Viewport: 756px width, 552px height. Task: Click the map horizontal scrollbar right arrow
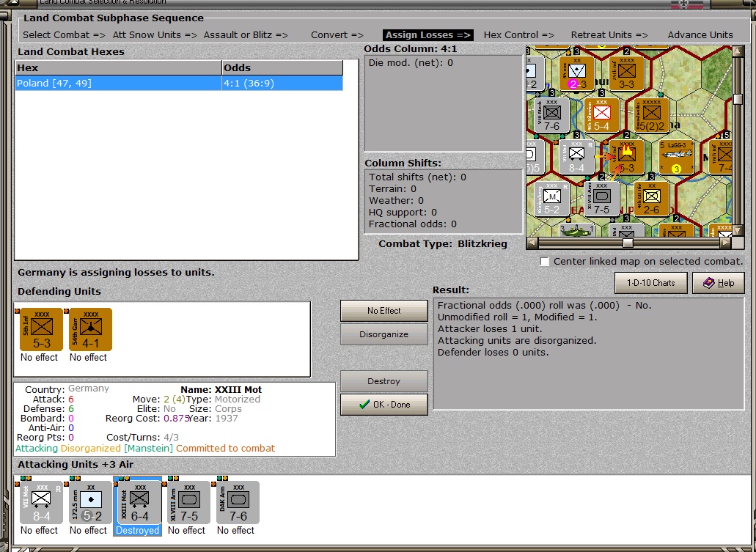coord(726,243)
